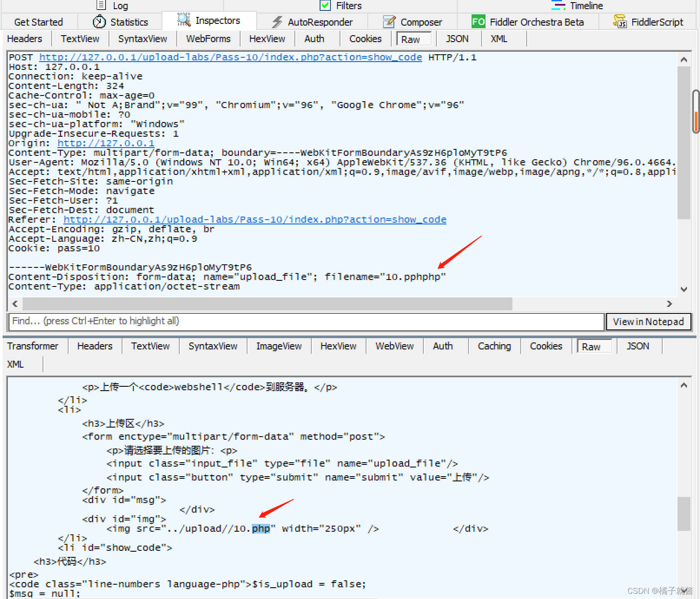Image resolution: width=700 pixels, height=599 pixels.
Task: Click the "Cookie: pass=10" line
Action: click(x=54, y=248)
